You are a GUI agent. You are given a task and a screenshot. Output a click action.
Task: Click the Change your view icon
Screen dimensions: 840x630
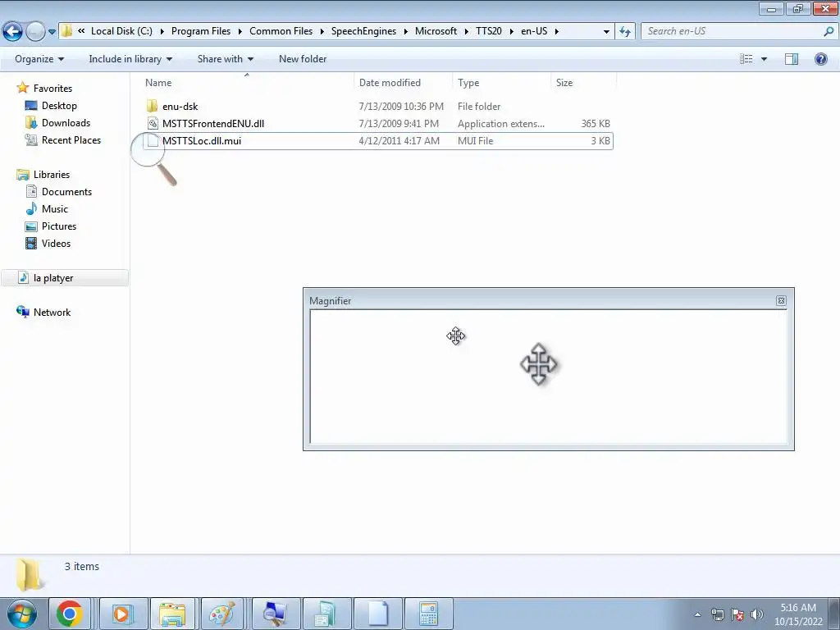(746, 59)
